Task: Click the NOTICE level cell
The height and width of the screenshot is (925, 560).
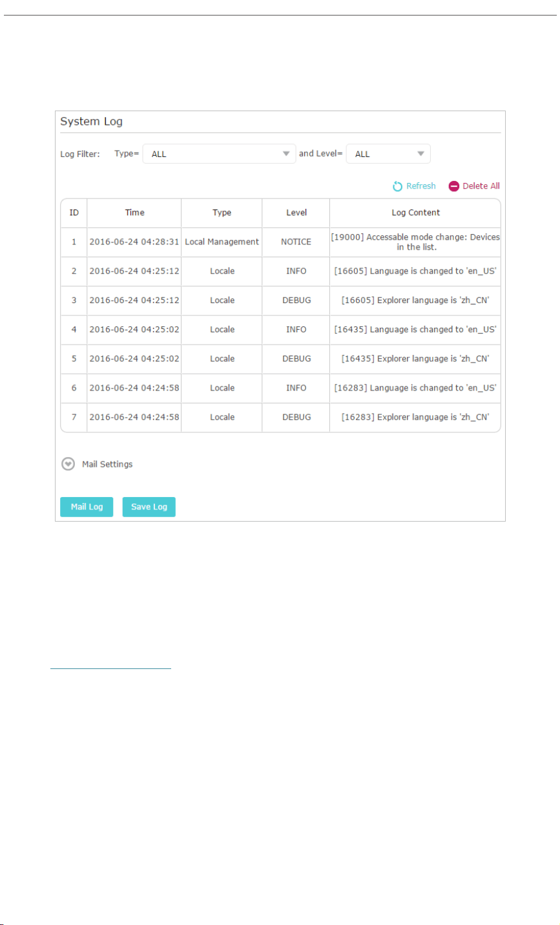Action: point(296,242)
